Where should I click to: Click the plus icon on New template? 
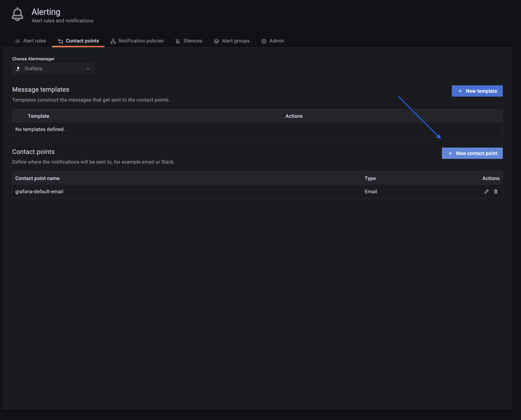click(460, 91)
